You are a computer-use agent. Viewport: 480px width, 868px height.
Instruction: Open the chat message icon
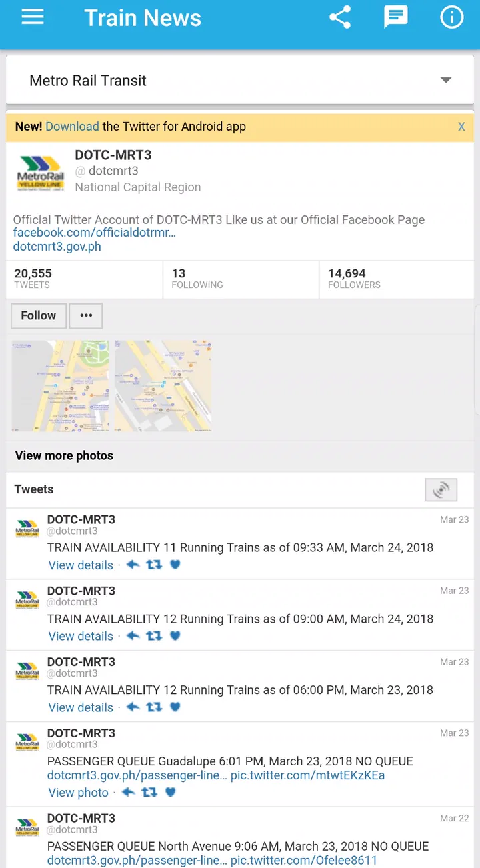pyautogui.click(x=395, y=17)
